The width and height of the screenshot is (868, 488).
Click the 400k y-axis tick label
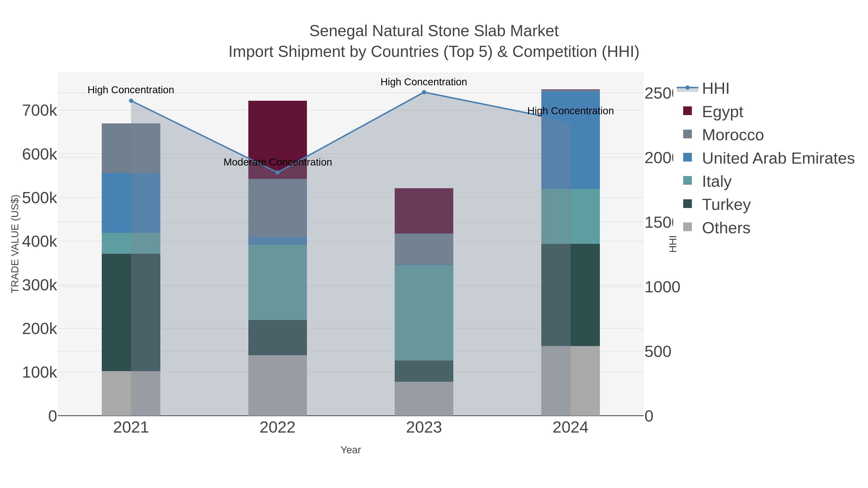point(40,241)
